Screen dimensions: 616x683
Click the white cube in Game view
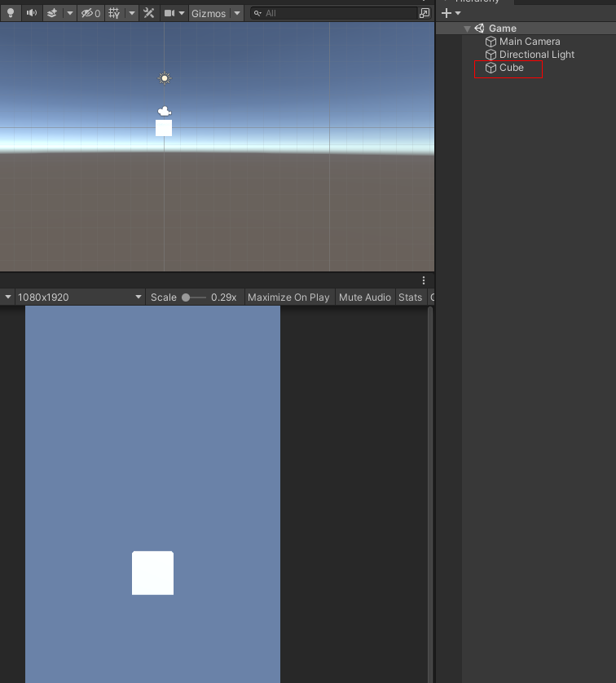pos(153,573)
